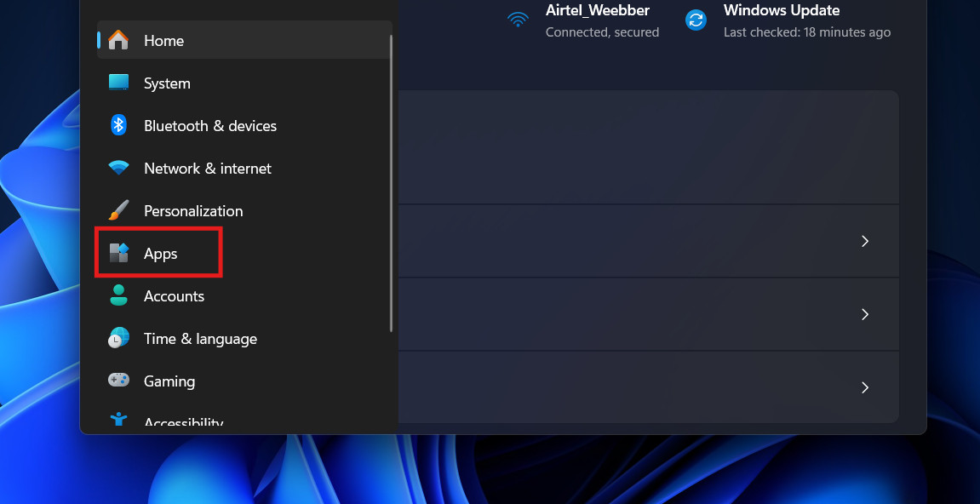Open System settings from the sidebar
This screenshot has height=504, width=980.
pyautogui.click(x=167, y=83)
